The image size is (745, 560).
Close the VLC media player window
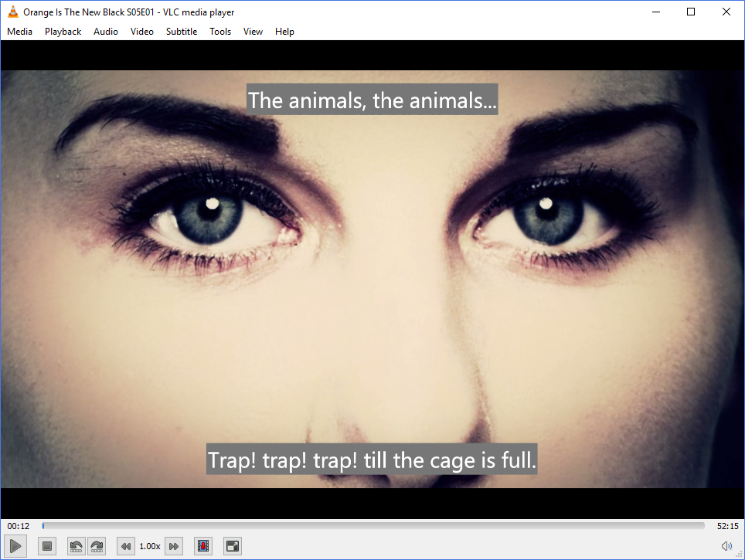726,12
